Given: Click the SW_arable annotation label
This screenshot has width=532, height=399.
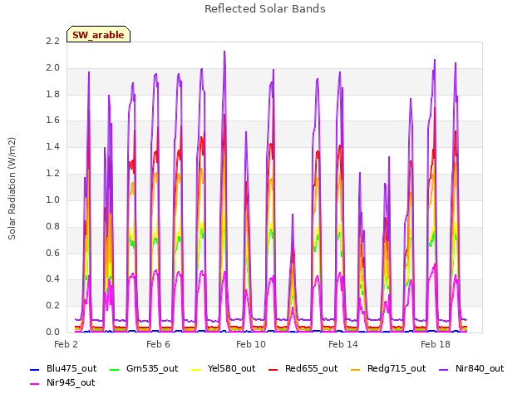Looking at the screenshot, I should click(x=98, y=35).
